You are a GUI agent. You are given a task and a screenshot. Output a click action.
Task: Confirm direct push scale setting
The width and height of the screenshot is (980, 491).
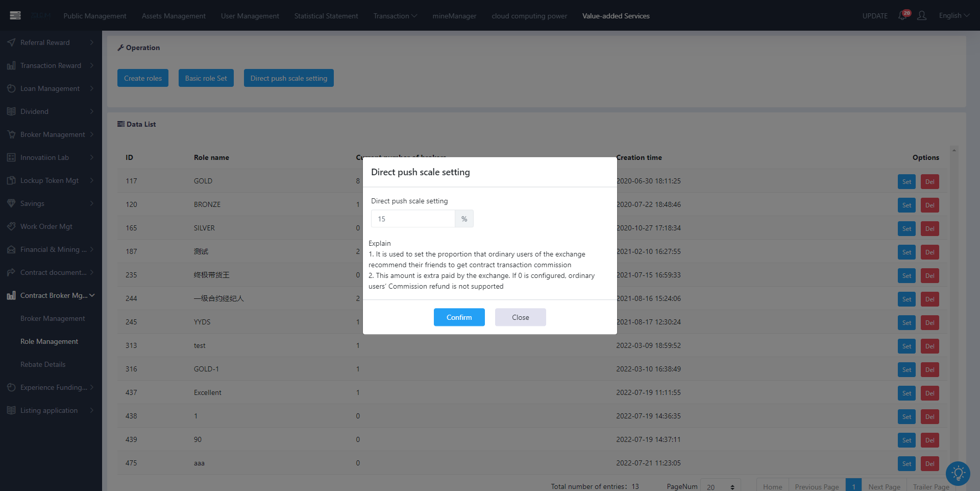coord(459,317)
